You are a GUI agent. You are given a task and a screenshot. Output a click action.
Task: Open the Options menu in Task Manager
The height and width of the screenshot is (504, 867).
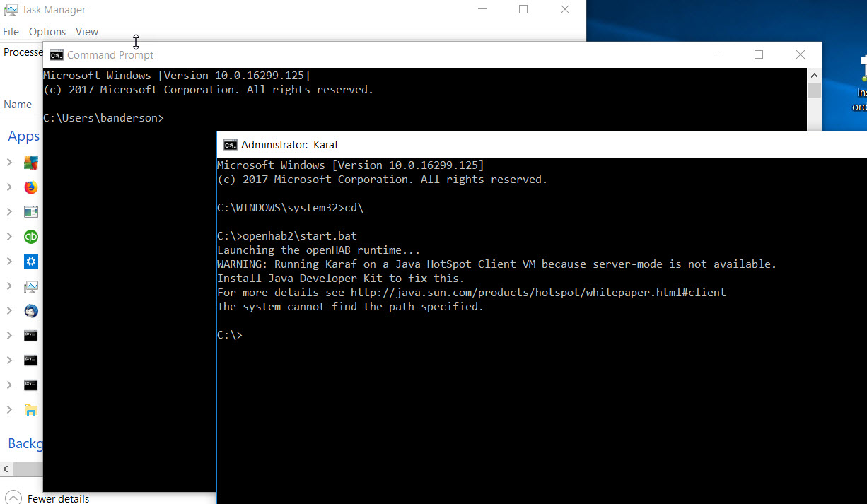47,32
